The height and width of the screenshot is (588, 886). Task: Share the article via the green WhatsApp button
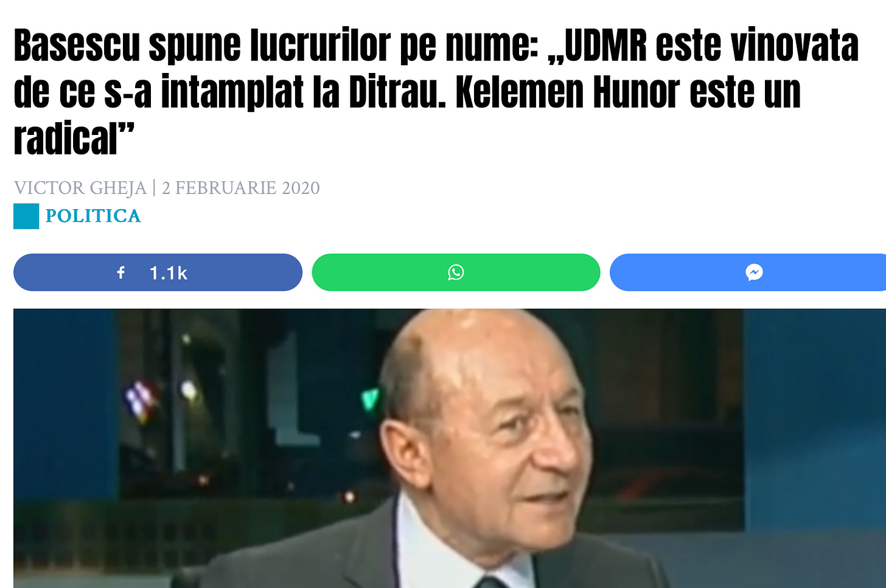pos(456,272)
